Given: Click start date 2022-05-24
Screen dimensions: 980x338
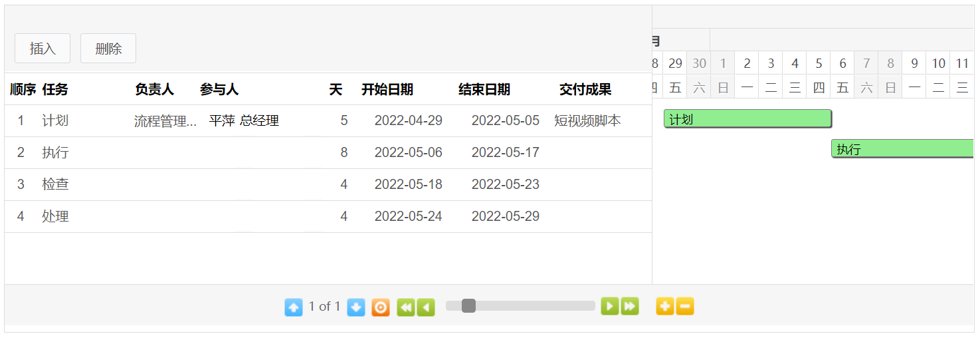Looking at the screenshot, I should click(409, 216).
